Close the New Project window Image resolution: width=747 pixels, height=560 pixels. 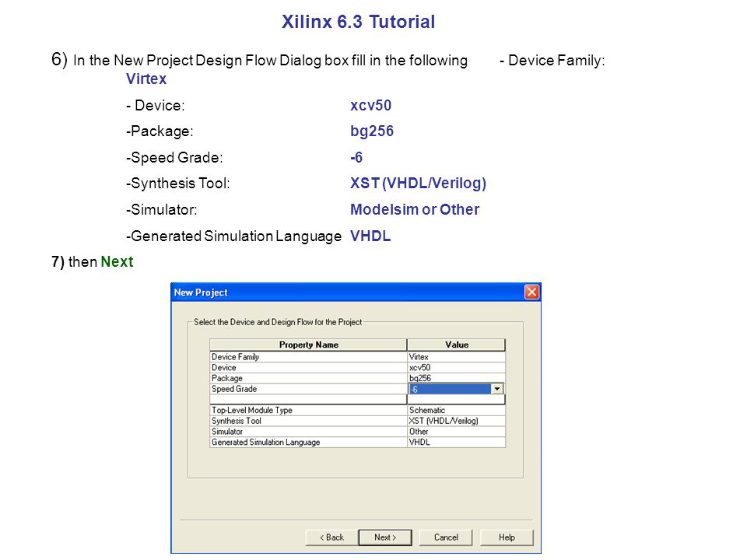(531, 292)
